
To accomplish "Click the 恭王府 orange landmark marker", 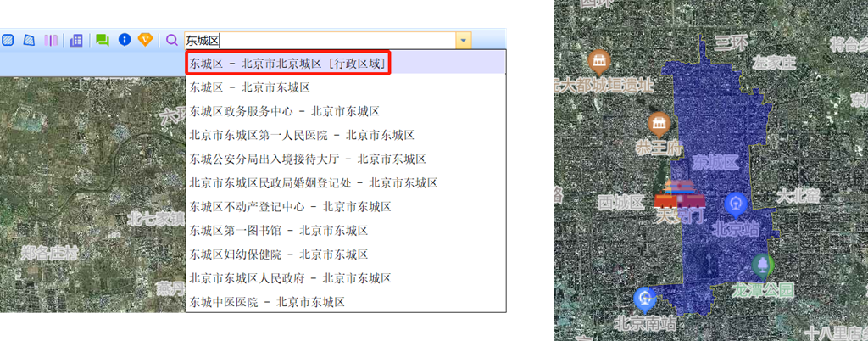I will coord(659,124).
